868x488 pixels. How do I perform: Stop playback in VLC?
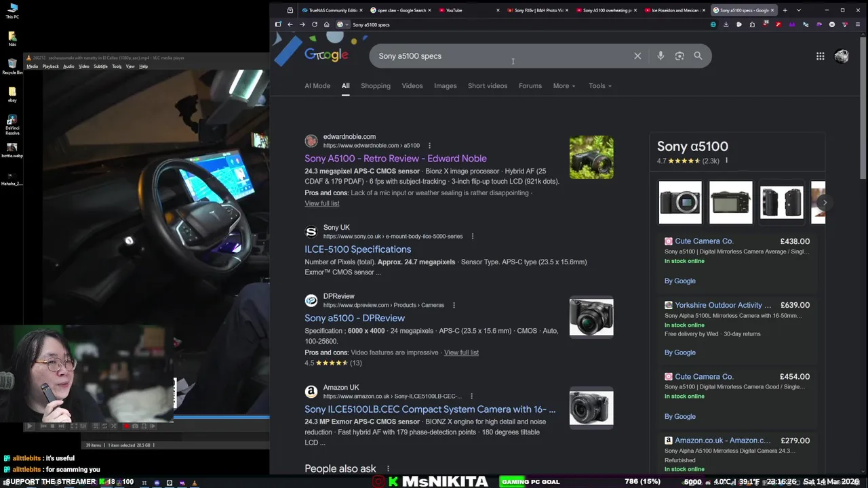[52, 426]
